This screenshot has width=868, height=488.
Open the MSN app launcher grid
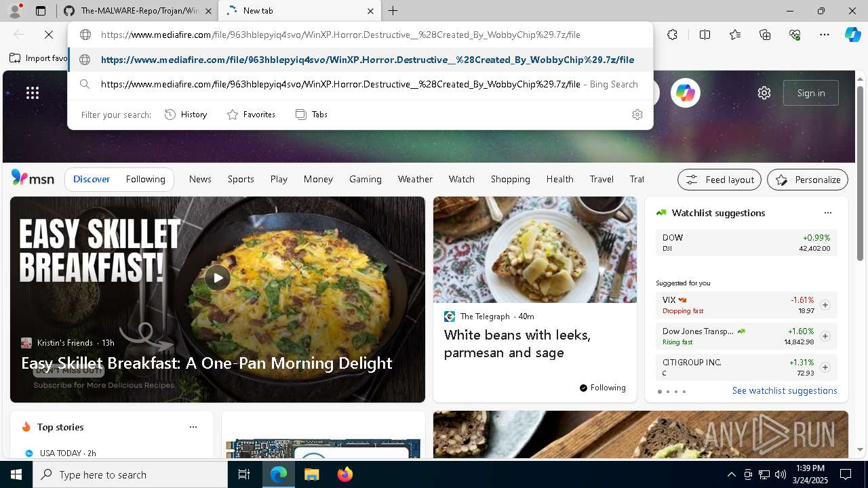point(33,93)
